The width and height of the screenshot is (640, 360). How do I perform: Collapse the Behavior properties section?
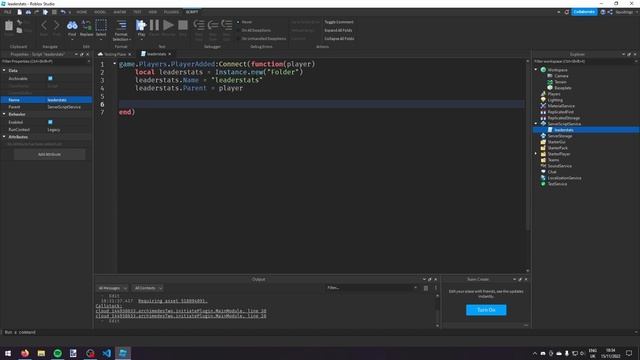coord(4,114)
